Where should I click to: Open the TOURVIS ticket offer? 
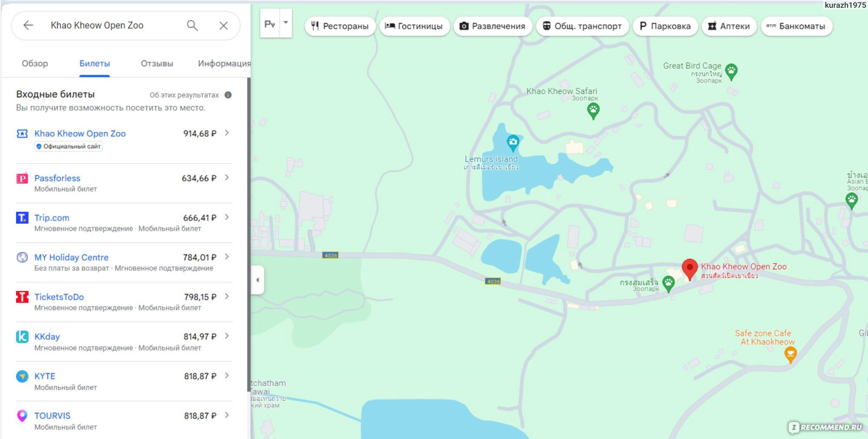52,416
